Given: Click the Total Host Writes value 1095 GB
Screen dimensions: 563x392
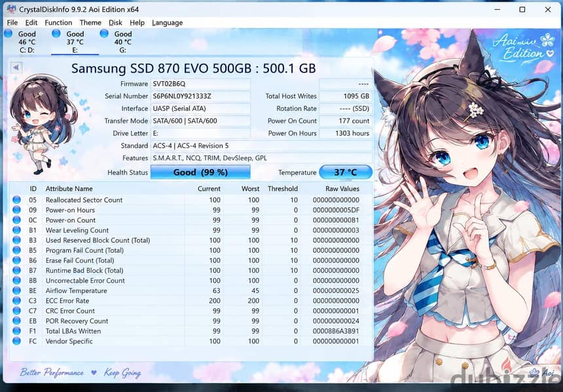Looking at the screenshot, I should 346,96.
